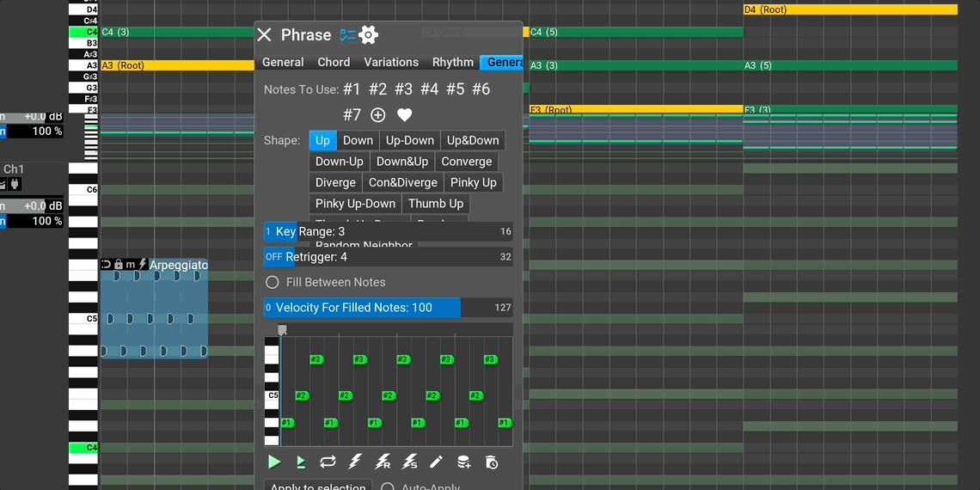The width and height of the screenshot is (980, 490).
Task: Click the 100 % slider under Ch1
Action: click(31, 221)
